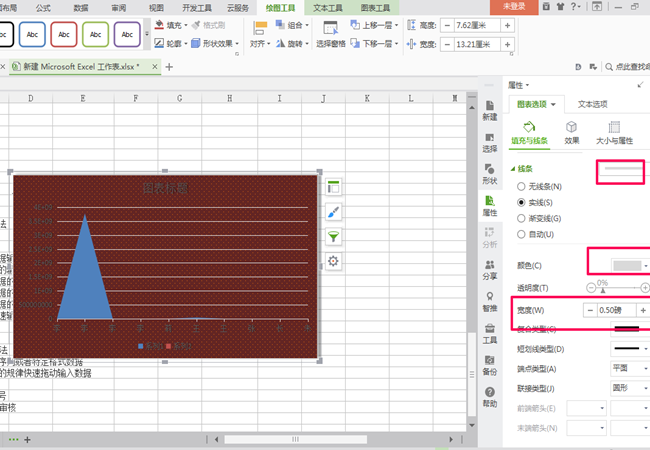Select the blue Abc shape style
This screenshot has width=650, height=450.
[32, 34]
